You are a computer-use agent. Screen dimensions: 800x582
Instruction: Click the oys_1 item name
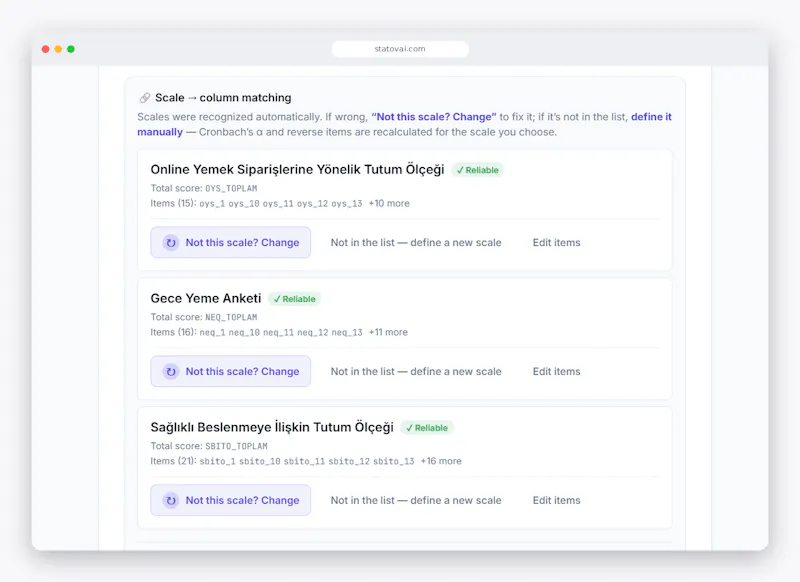(x=212, y=204)
